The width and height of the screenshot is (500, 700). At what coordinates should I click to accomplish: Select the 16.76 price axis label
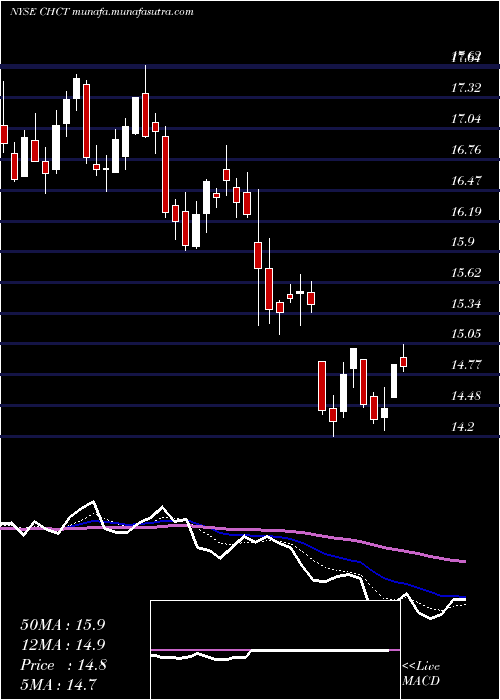tap(466, 150)
